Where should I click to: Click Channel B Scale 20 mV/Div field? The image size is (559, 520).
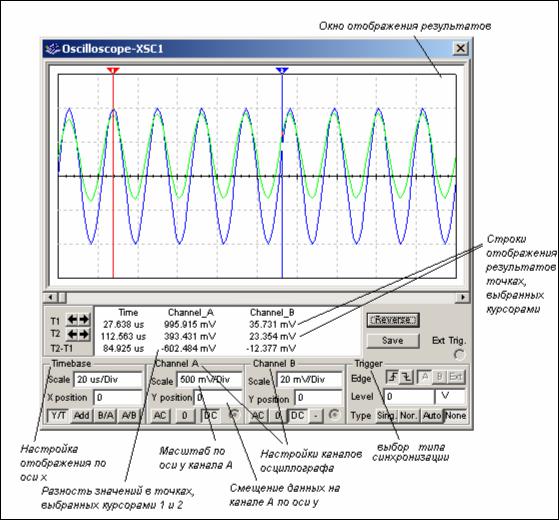310,379
